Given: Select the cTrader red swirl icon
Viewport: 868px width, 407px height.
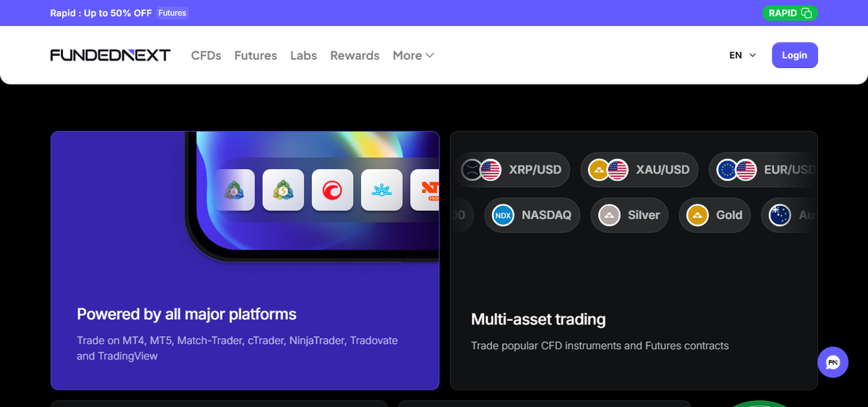Looking at the screenshot, I should click(333, 190).
